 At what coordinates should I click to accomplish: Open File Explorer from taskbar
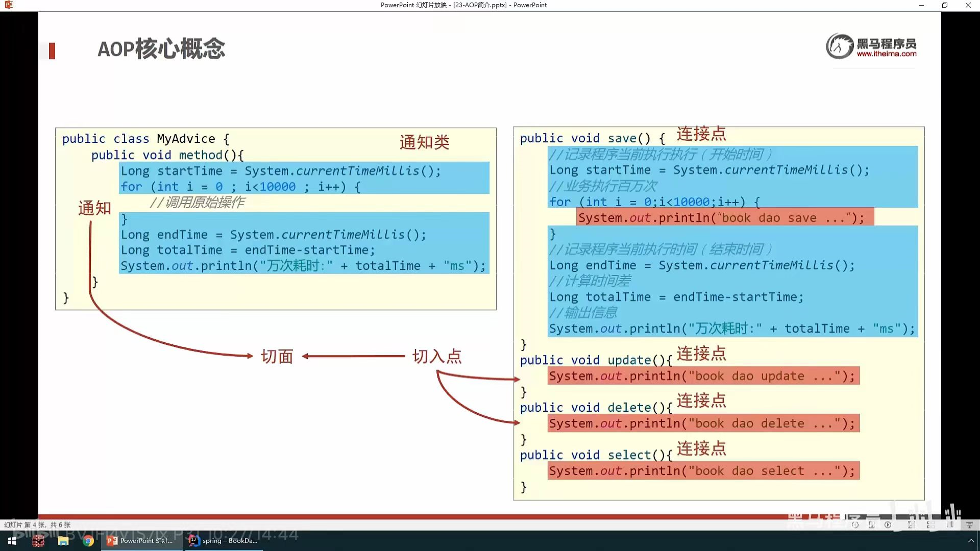tap(63, 541)
